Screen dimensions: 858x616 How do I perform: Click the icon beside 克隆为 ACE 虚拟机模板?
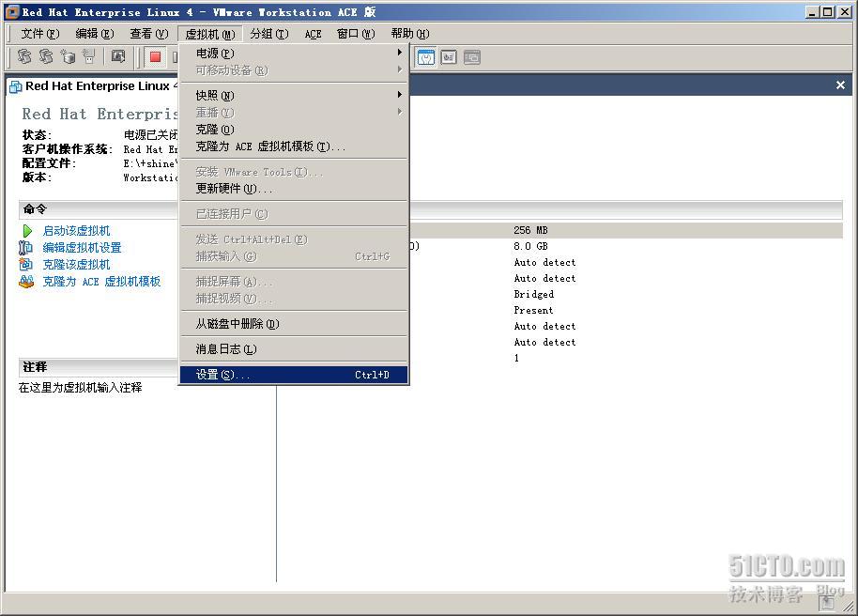(x=26, y=282)
